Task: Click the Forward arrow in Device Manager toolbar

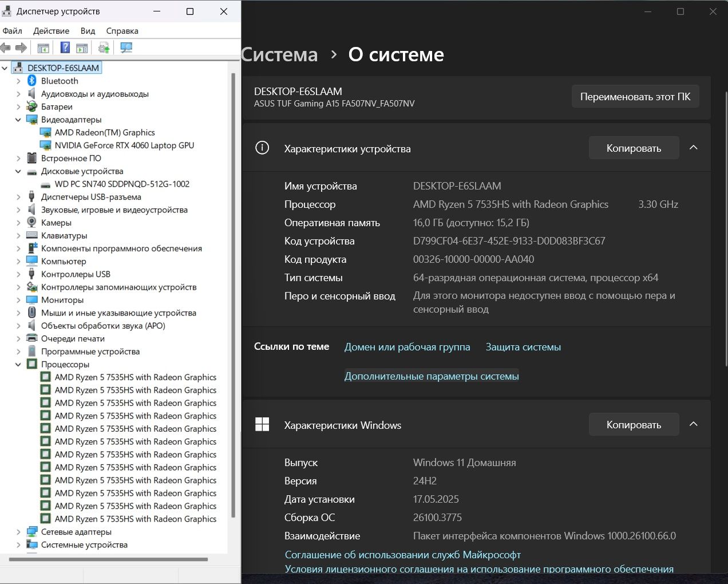Action: click(21, 48)
